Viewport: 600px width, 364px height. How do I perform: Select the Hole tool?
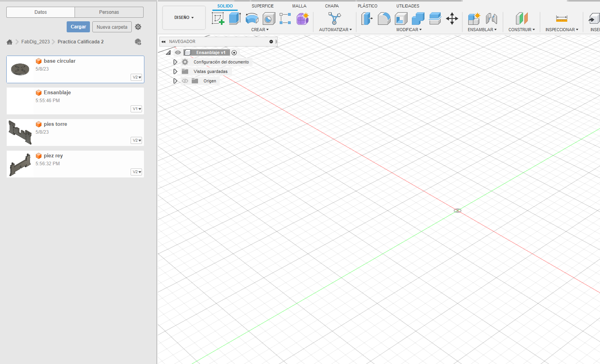[x=269, y=18]
